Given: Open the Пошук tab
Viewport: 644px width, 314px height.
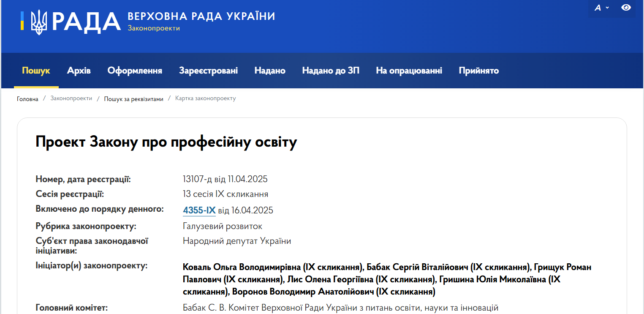Looking at the screenshot, I should click(x=36, y=71).
